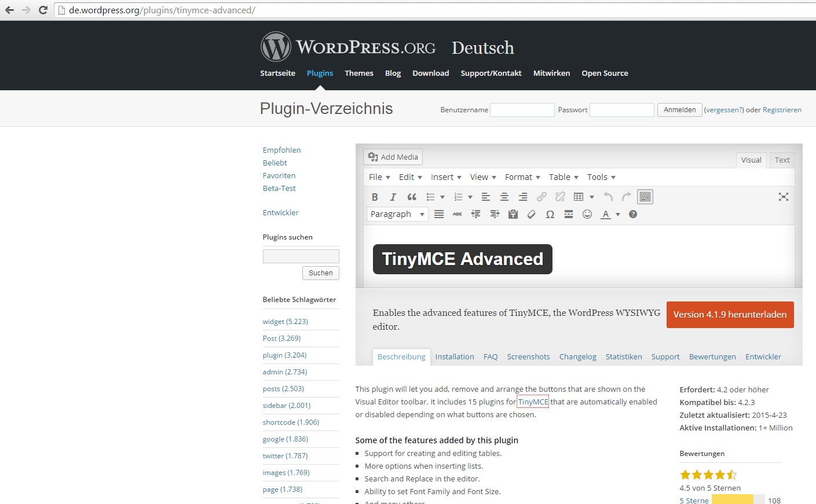The image size is (816, 504).
Task: Click the undo arrow icon
Action: tap(608, 197)
